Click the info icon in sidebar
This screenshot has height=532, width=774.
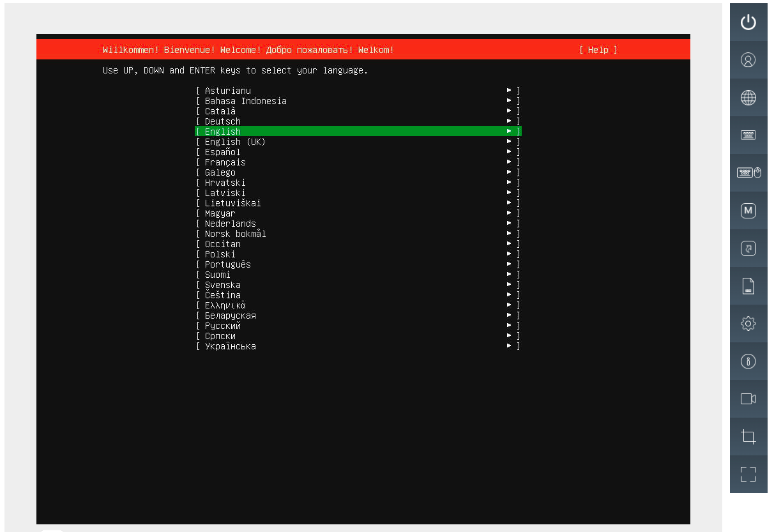748,361
